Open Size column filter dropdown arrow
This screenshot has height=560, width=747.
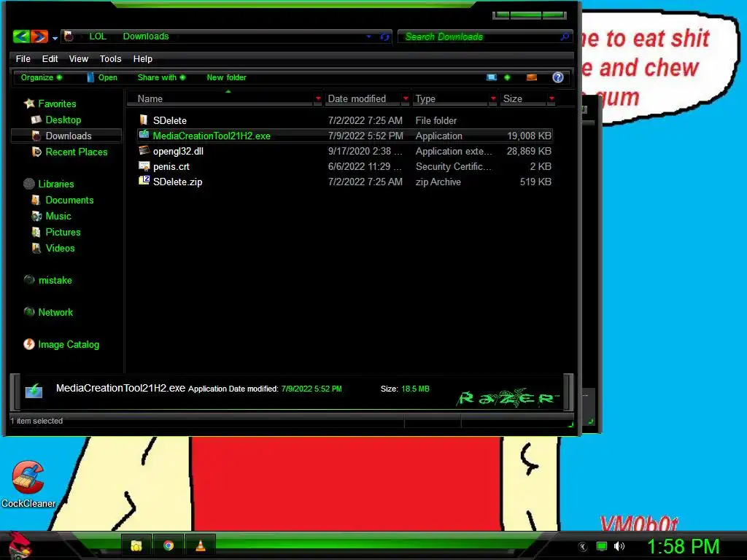tap(551, 98)
